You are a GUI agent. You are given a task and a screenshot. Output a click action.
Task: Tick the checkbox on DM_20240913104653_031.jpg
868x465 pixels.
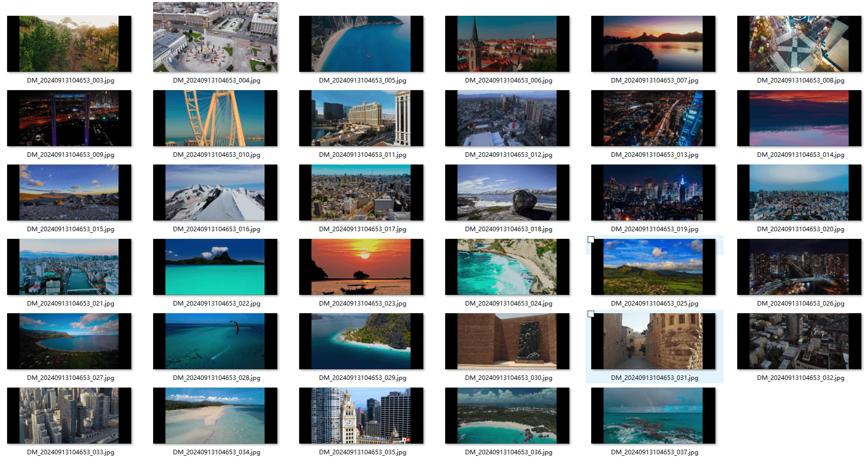click(591, 314)
